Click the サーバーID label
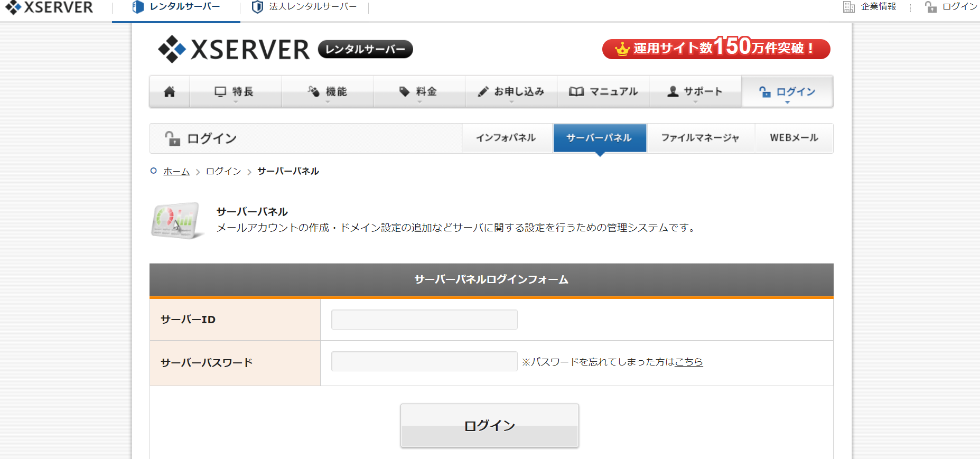980x459 pixels. (x=188, y=320)
